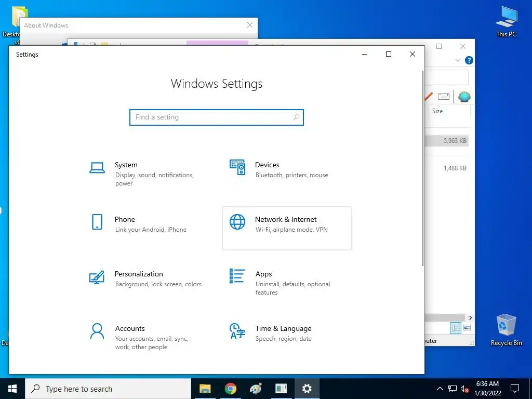The image size is (532, 399).
Task: Select the Recycle Bin desktop icon
Action: (x=506, y=330)
